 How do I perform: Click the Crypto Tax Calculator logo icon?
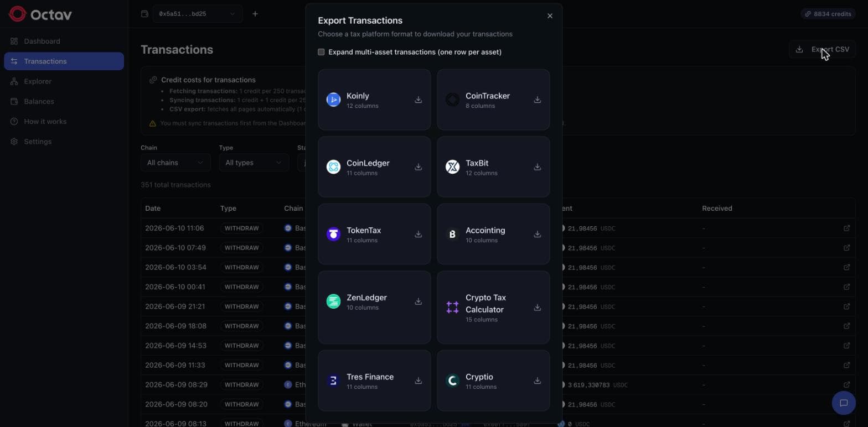(452, 308)
